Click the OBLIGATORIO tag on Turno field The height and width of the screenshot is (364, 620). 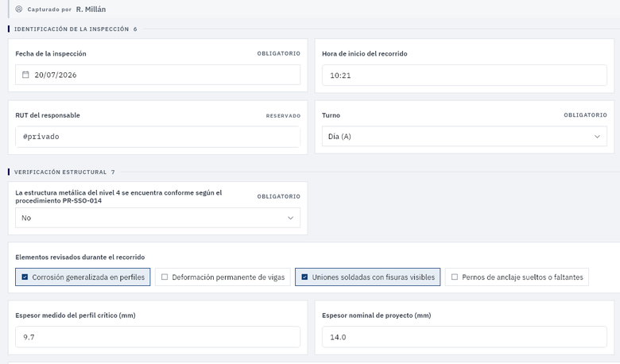coord(585,115)
